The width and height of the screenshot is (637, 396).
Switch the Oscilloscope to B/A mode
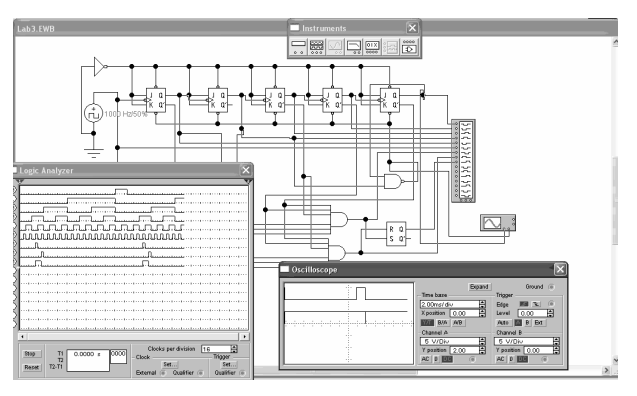coord(442,322)
